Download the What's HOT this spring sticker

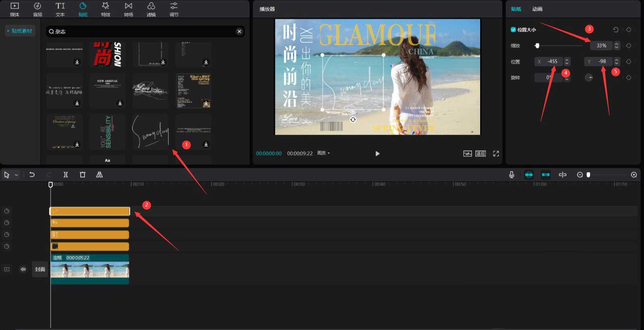pyautogui.click(x=206, y=103)
